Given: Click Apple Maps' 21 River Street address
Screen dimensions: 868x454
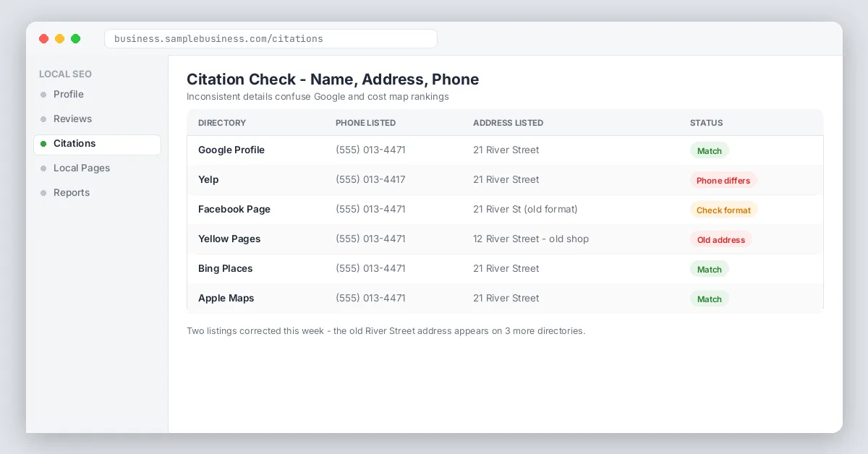Looking at the screenshot, I should pos(506,299).
